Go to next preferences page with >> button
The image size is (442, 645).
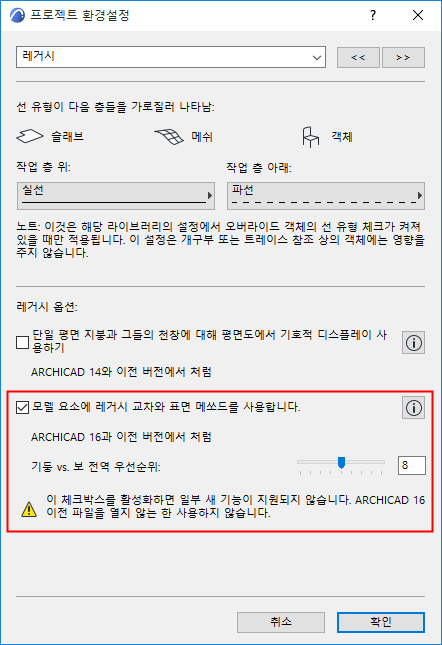click(x=403, y=57)
